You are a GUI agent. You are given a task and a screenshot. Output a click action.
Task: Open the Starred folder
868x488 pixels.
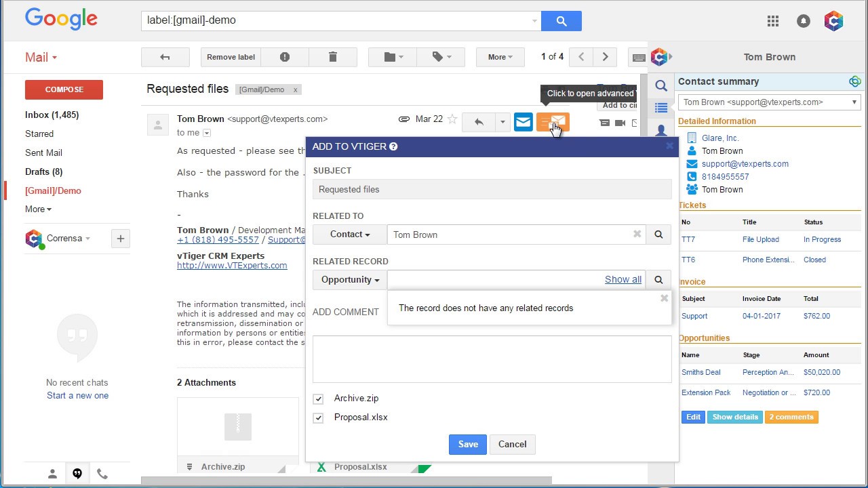pos(39,134)
